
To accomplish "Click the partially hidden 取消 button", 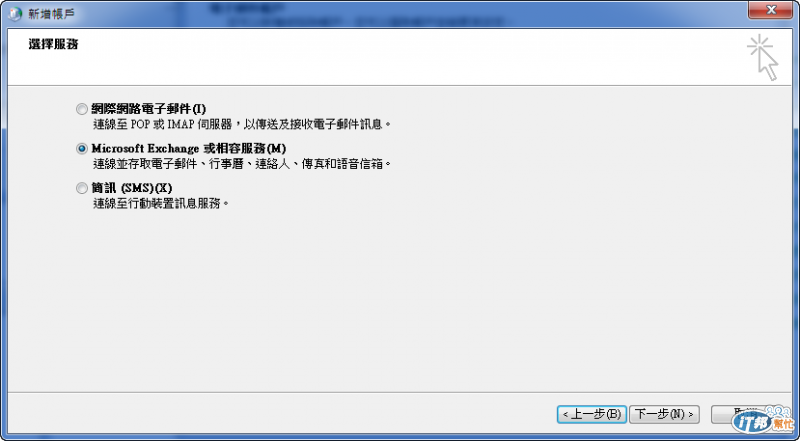I will [x=723, y=414].
